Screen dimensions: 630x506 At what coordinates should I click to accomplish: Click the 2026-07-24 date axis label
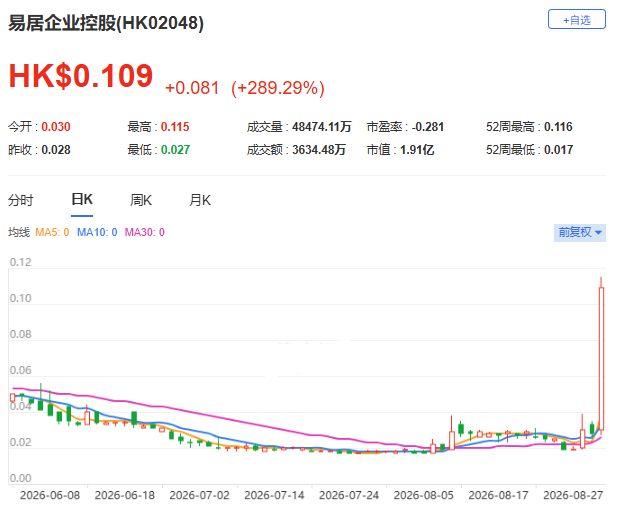pos(349,495)
